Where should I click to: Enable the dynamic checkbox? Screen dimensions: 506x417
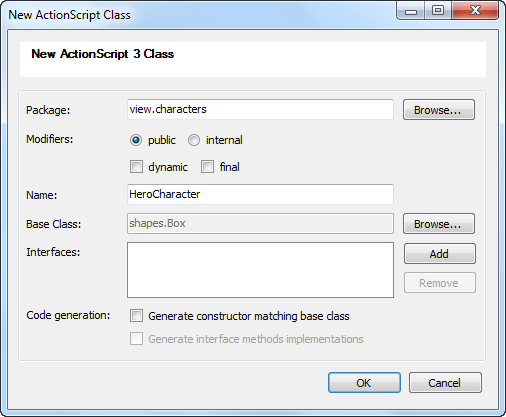click(x=136, y=167)
